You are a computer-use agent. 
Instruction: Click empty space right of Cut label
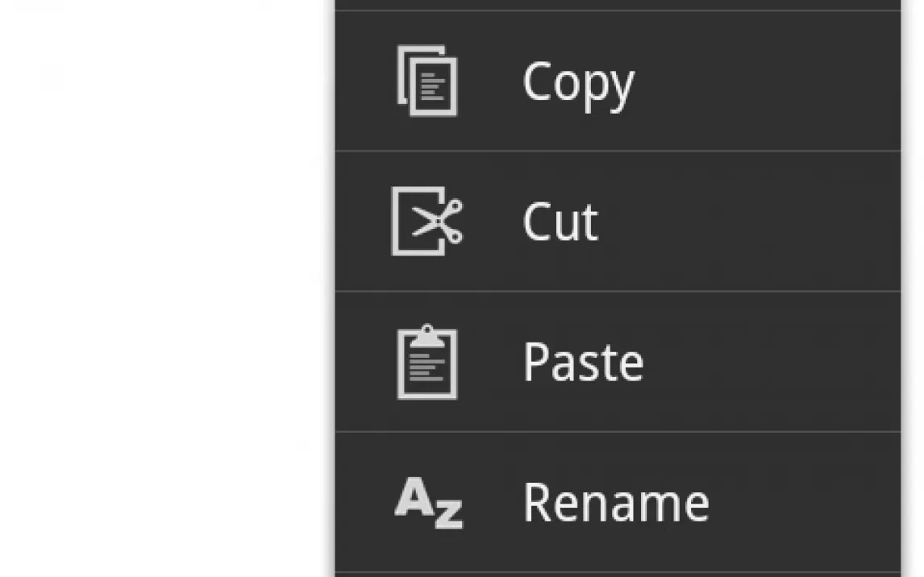pos(748,222)
